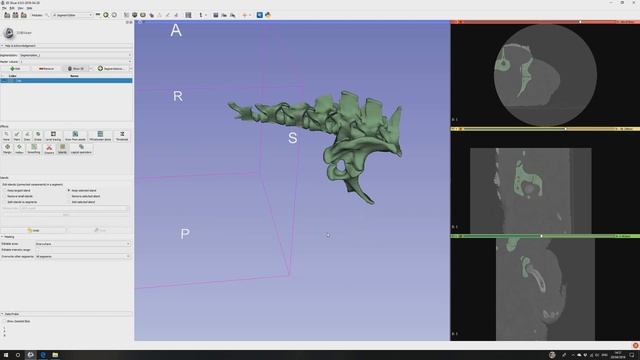The height and width of the screenshot is (360, 640).
Task: Open the Help menu
Action: coord(29,8)
